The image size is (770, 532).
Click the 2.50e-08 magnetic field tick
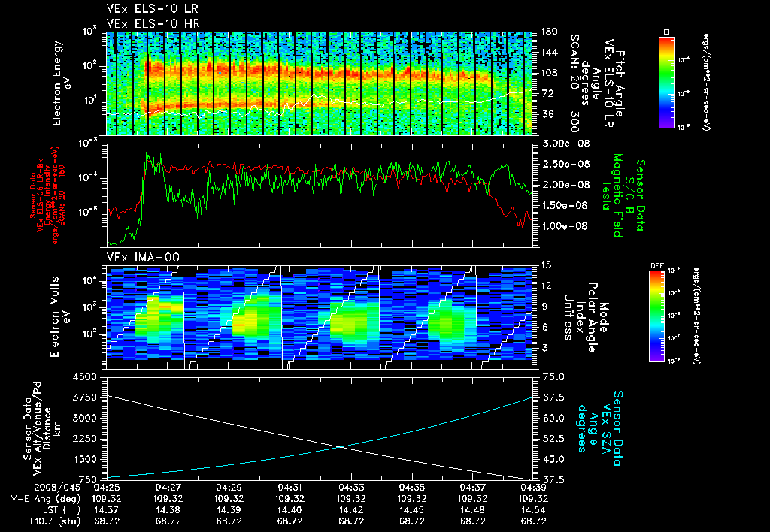tap(565, 164)
